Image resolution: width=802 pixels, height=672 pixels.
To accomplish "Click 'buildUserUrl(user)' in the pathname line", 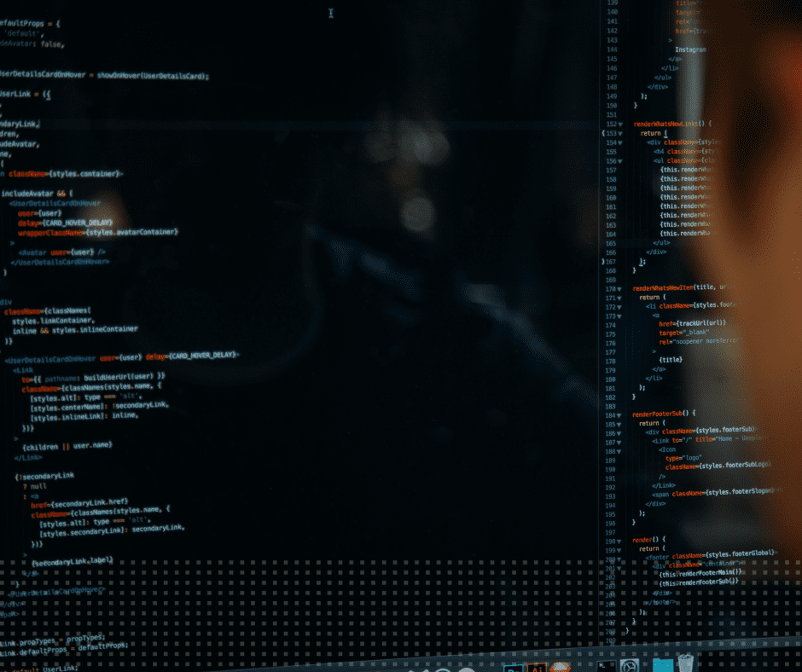I will click(x=119, y=378).
